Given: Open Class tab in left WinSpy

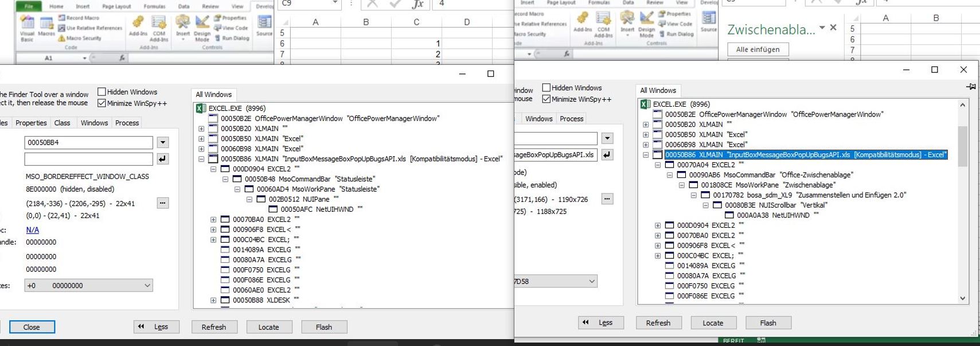Looking at the screenshot, I should [62, 123].
